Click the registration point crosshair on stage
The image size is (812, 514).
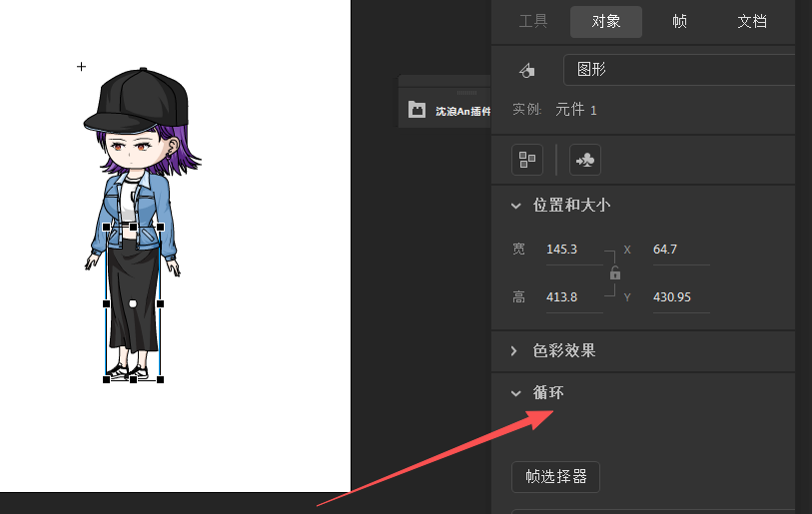pyautogui.click(x=82, y=67)
